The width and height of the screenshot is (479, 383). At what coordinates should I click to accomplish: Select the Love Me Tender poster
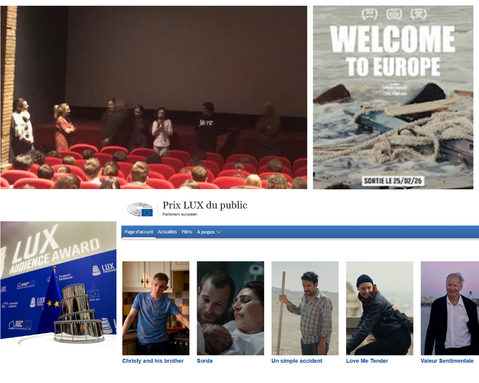click(380, 308)
